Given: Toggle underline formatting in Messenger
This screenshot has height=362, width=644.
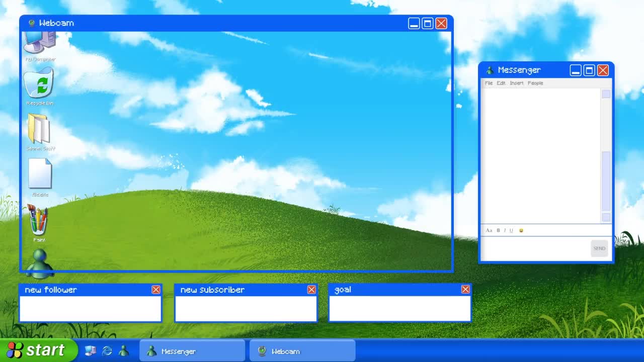Looking at the screenshot, I should click(511, 231).
